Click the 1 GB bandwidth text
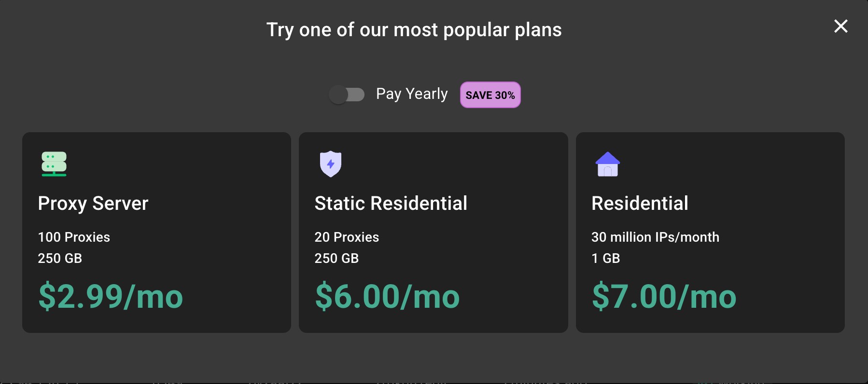The height and width of the screenshot is (384, 868). coord(606,259)
